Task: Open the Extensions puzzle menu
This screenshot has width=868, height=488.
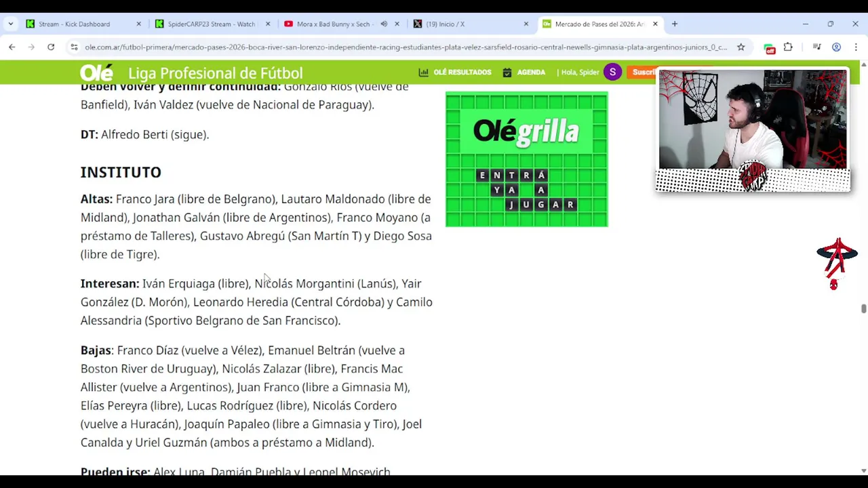Action: pos(788,47)
